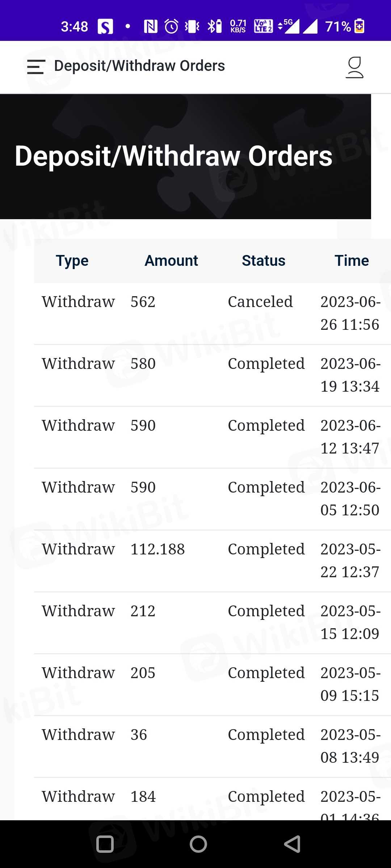The width and height of the screenshot is (391, 868).
Task: Tap the Deposit/Withdraw Orders banner heading
Action: (174, 156)
